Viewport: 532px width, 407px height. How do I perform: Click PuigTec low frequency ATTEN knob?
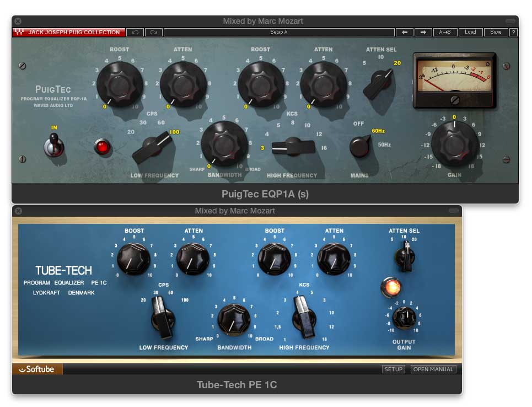[183, 84]
